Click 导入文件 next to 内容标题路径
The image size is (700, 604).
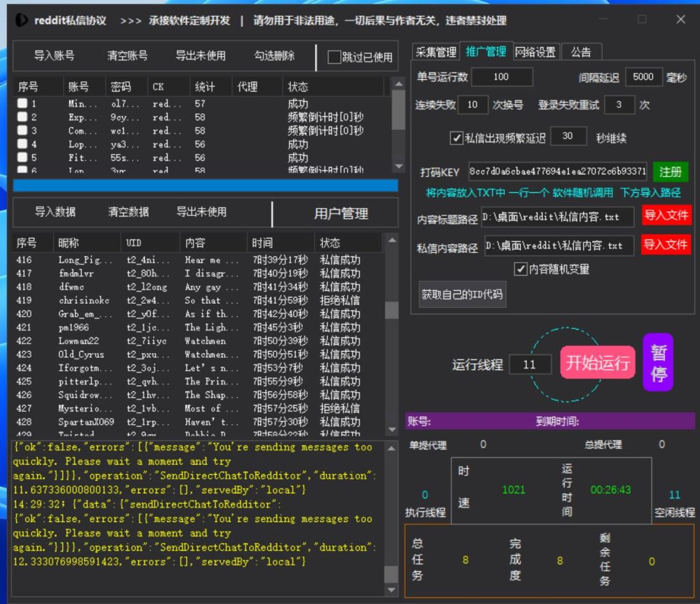(x=666, y=216)
